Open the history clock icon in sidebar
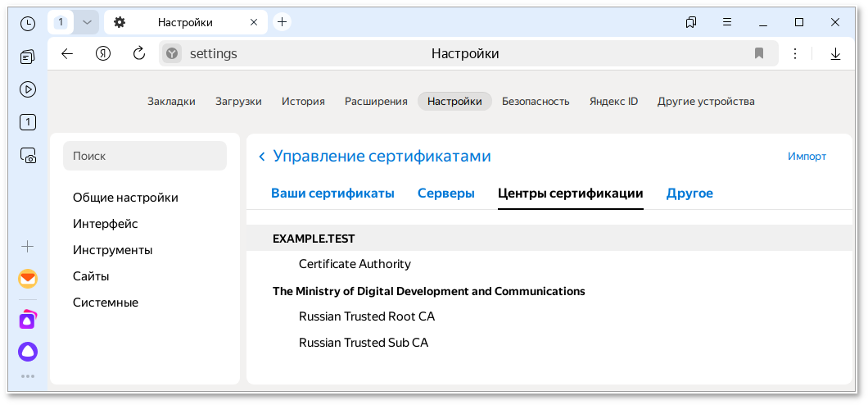The image size is (868, 405). click(x=28, y=23)
